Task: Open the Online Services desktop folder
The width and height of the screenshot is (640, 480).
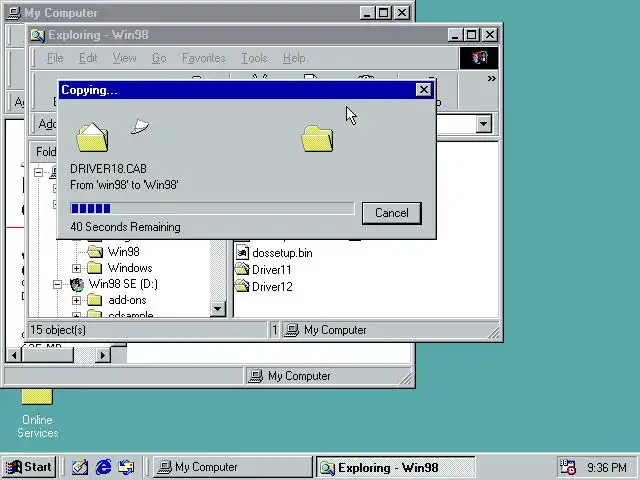Action: [37, 413]
